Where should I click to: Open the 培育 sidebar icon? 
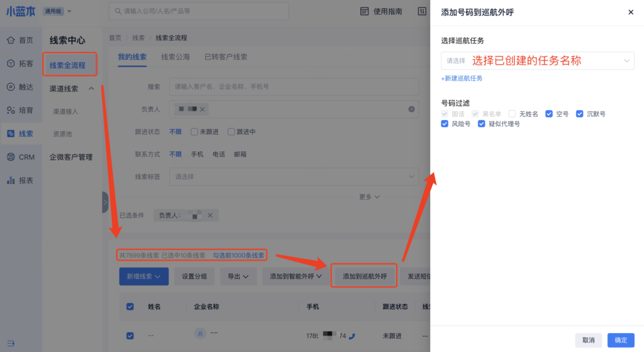click(x=11, y=110)
